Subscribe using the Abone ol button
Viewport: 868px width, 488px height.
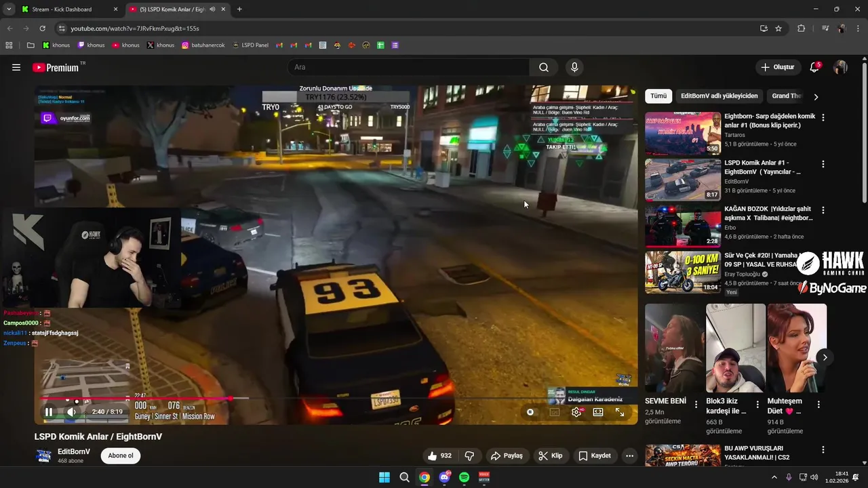pos(121,455)
